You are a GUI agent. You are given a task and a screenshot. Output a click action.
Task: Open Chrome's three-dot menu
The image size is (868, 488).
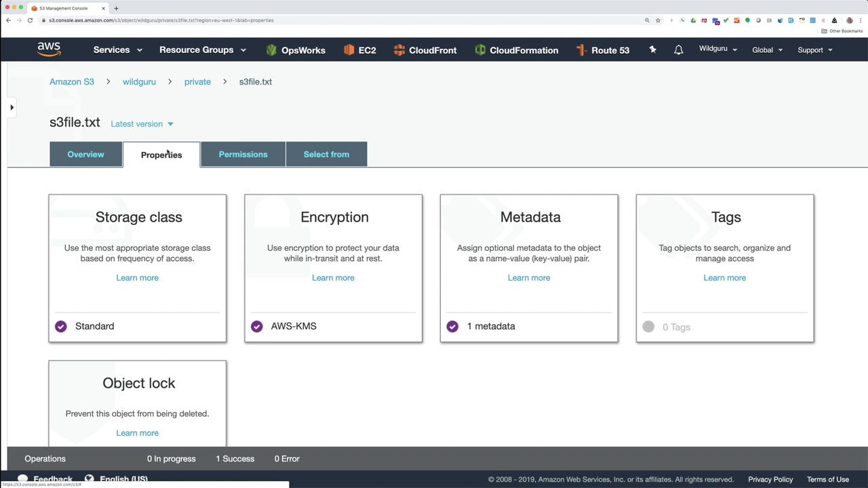coord(861,20)
